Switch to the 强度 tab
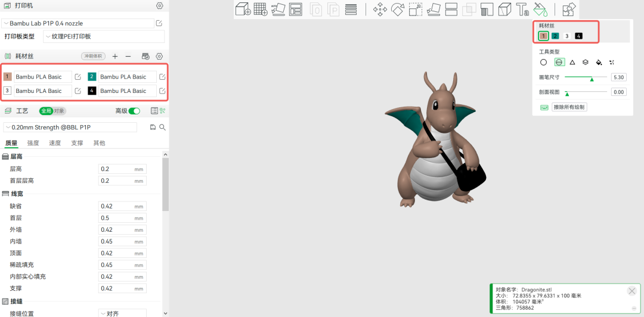 click(x=33, y=144)
